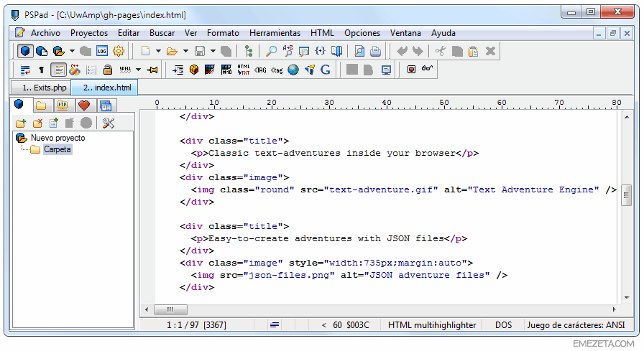Click the tools wrench icon in project panel
Image resolution: width=644 pixels, height=351 pixels.
point(109,123)
